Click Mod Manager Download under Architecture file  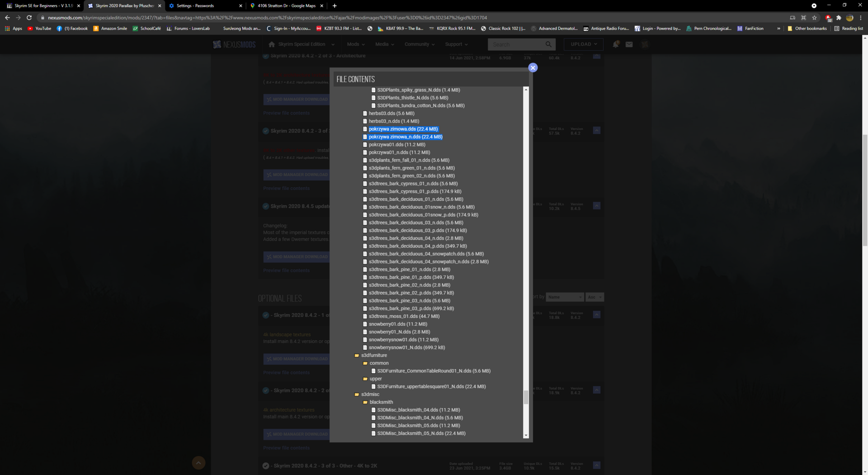297,100
